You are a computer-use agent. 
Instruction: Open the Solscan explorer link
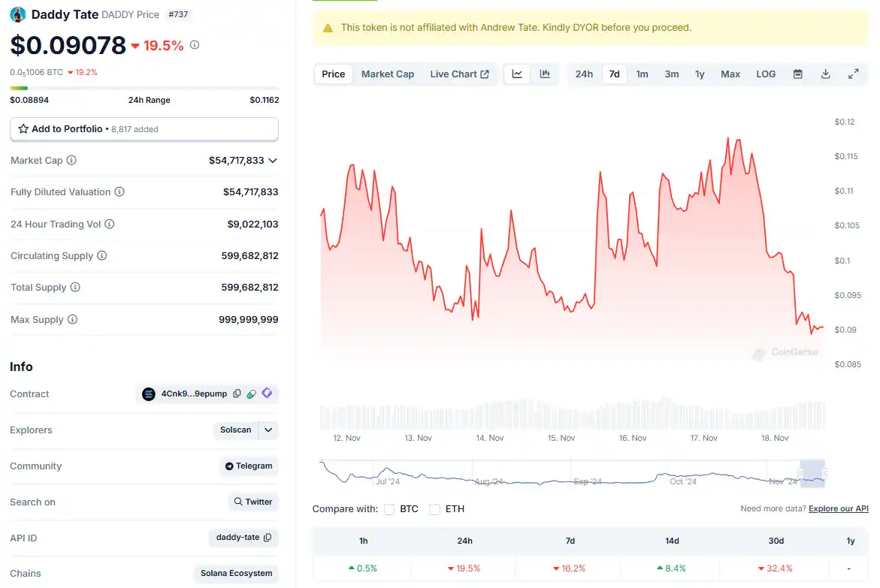[x=236, y=430]
